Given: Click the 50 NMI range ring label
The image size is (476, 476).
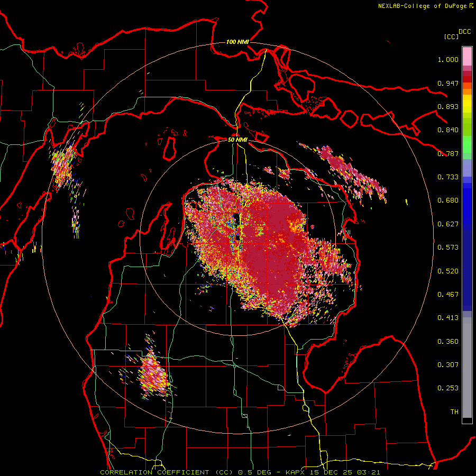Looking at the screenshot, I should 237,140.
